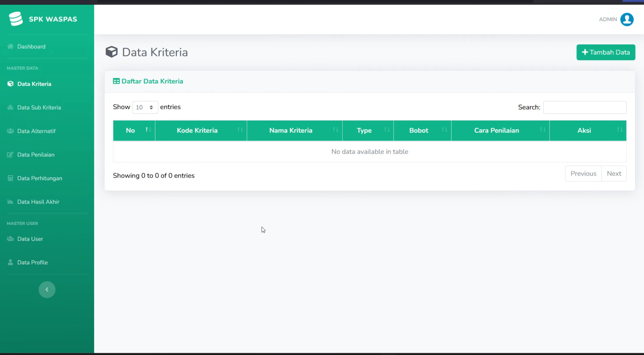
Task: Click the sort arrows icon in the Type column
Action: [x=387, y=130]
